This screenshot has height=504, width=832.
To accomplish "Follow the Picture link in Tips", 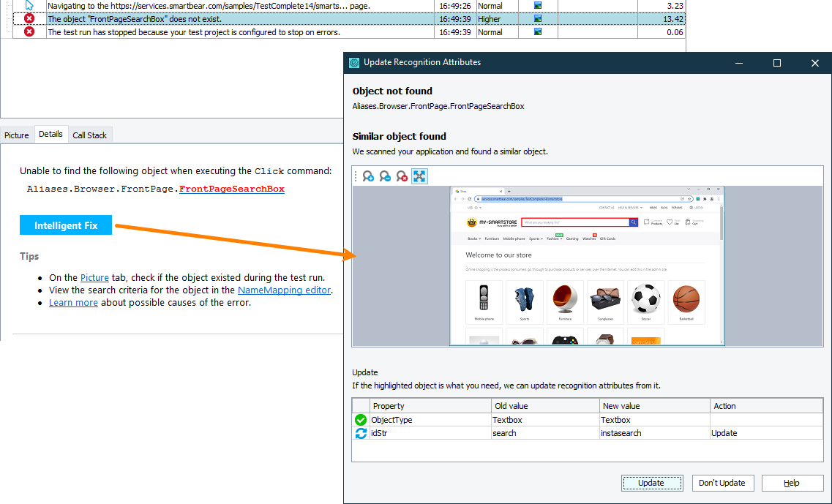I will coord(94,277).
